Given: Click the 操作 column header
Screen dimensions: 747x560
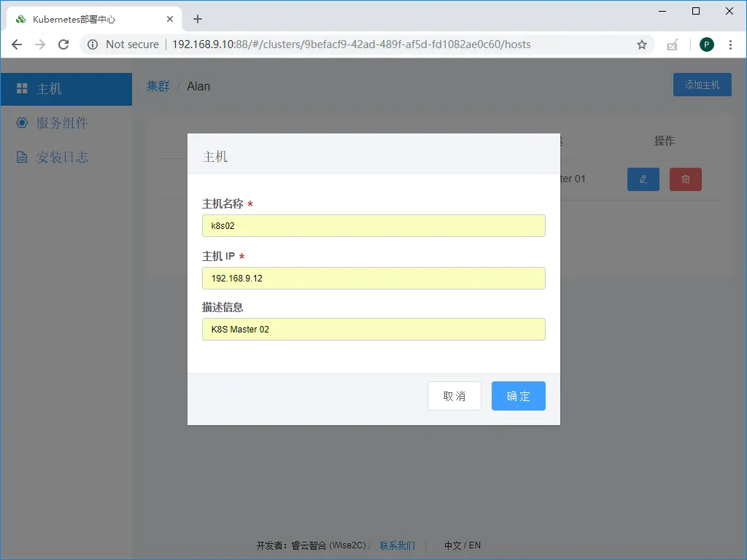Looking at the screenshot, I should coord(664,141).
